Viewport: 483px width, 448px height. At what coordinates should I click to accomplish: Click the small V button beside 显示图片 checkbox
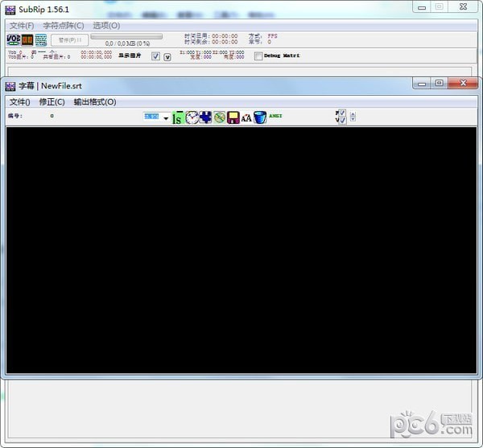pyautogui.click(x=167, y=57)
